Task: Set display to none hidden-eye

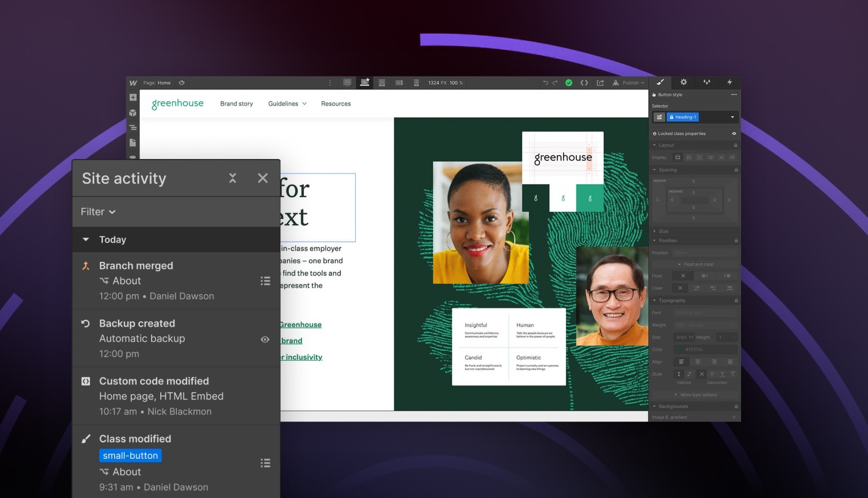Action: coord(732,157)
